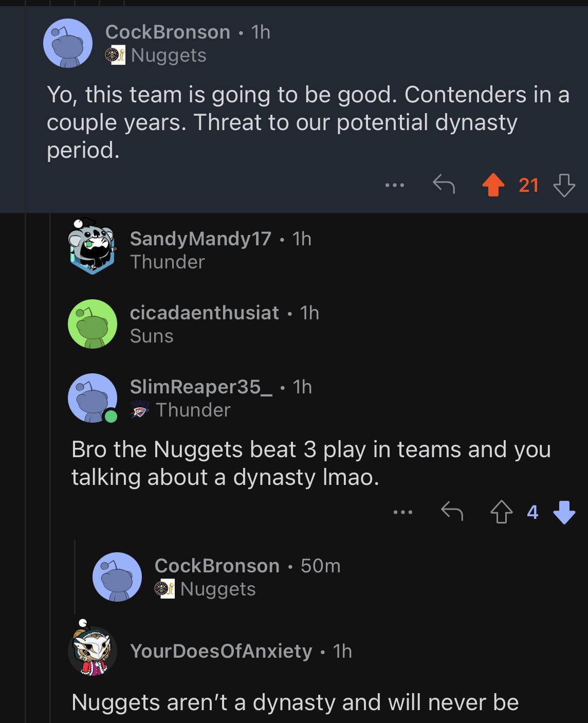Tap cicadaenthusiat's green avatar
Screen dimensions: 588x723
(93, 324)
